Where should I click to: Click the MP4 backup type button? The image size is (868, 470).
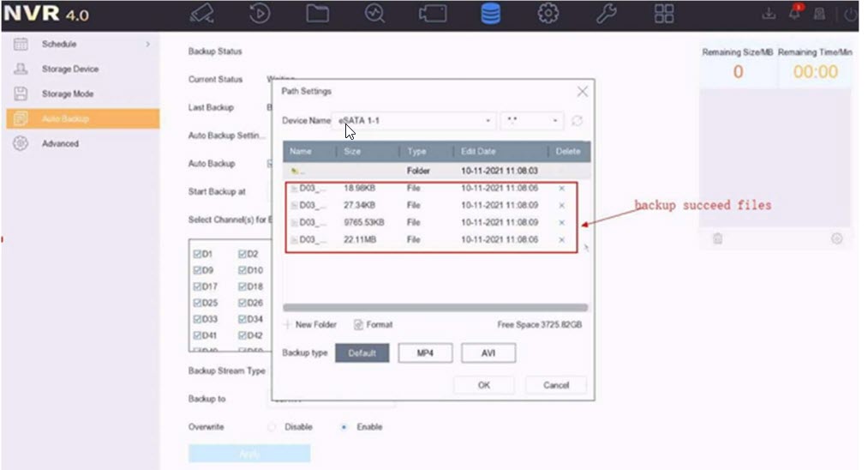click(424, 353)
